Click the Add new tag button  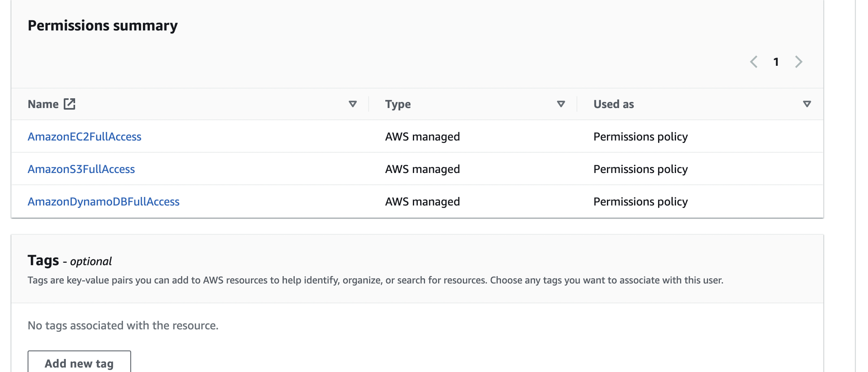[79, 363]
